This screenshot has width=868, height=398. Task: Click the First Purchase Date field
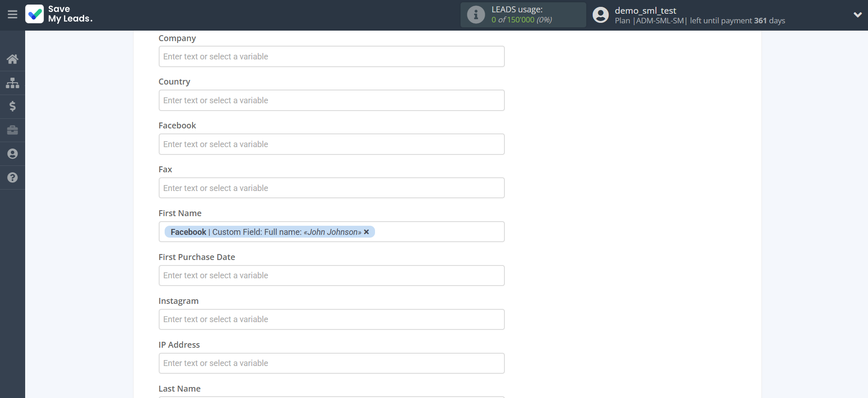tap(331, 276)
